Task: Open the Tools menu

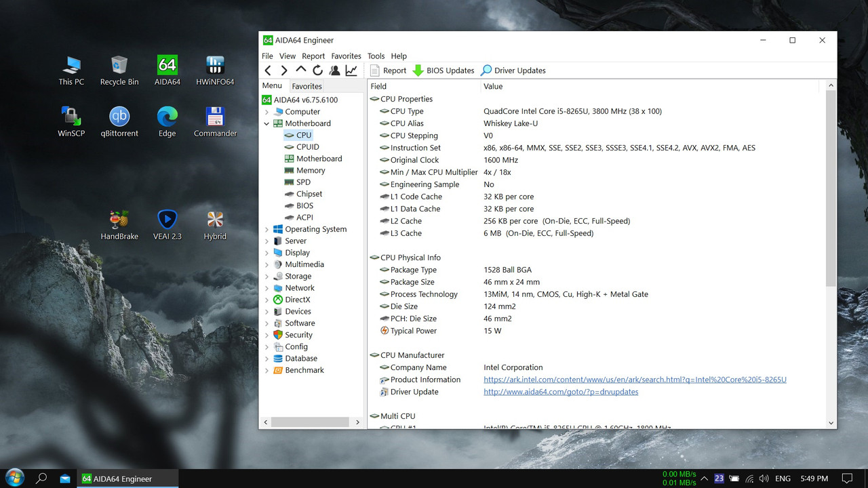Action: pyautogui.click(x=376, y=56)
